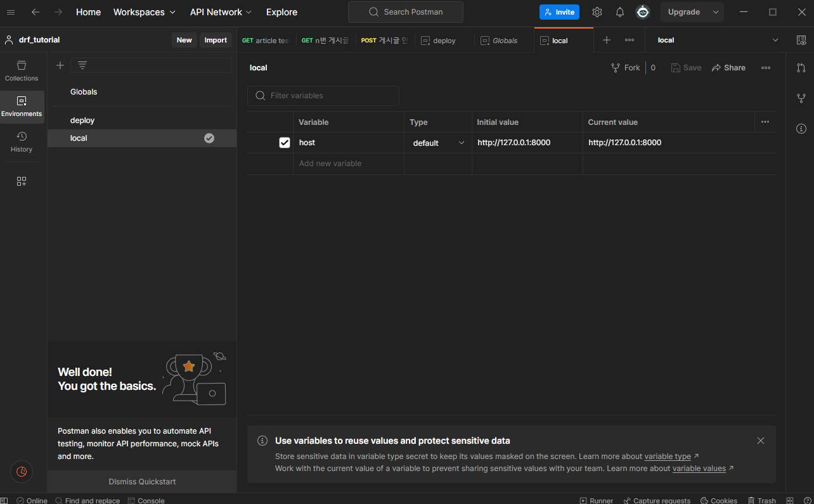Viewport: 814px width, 504px height.
Task: Open the Explore page
Action: 281,12
